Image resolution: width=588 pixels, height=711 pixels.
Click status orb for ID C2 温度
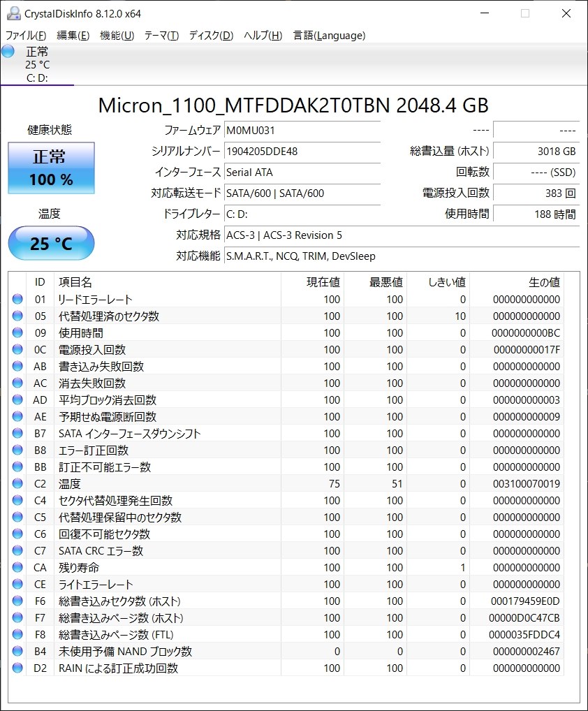(x=17, y=484)
